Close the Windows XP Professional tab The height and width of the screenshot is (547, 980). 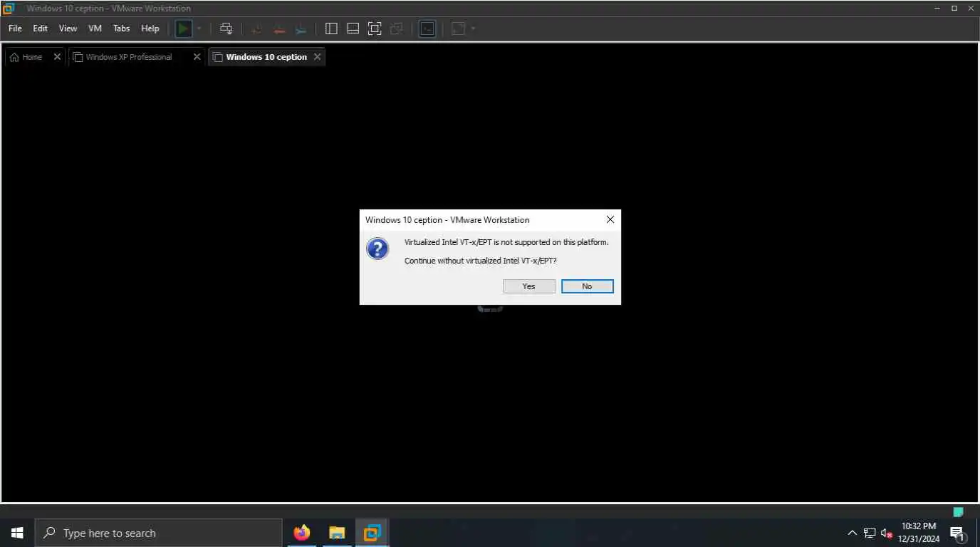[197, 57]
